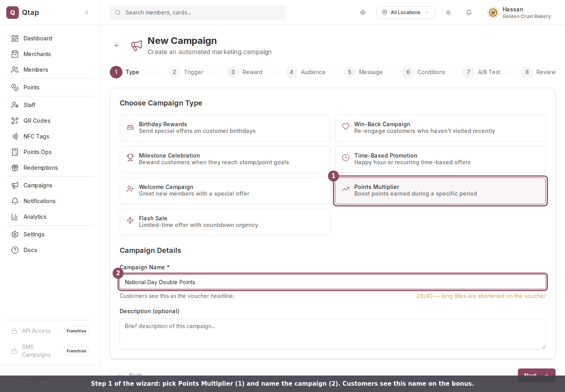This screenshot has height=392, width=565.
Task: Open the notifications bell in the header
Action: (469, 13)
